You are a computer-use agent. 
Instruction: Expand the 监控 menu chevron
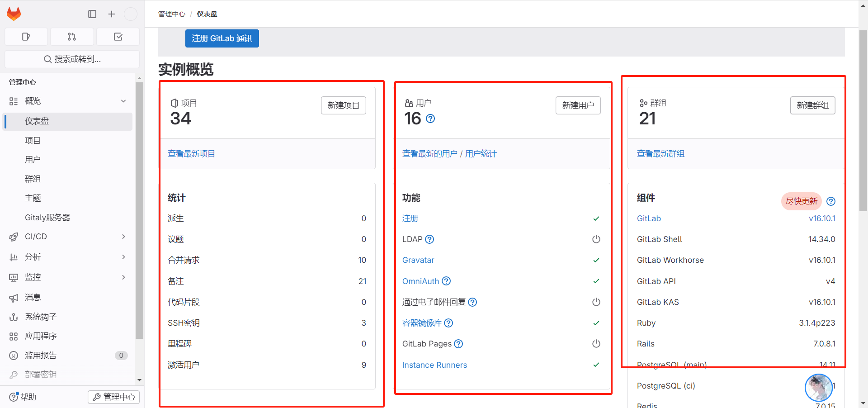[x=123, y=277]
